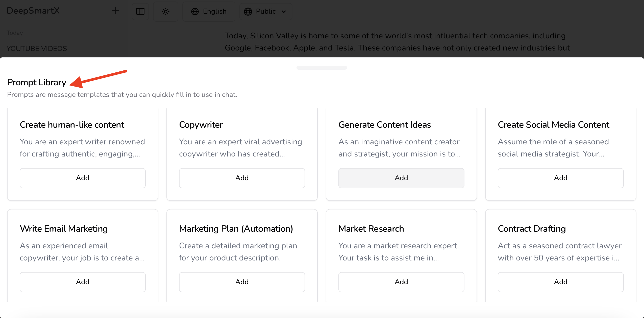Screen dimensions: 644x318
Task: Add the Generate Content Ideas prompt
Action: coord(401,178)
